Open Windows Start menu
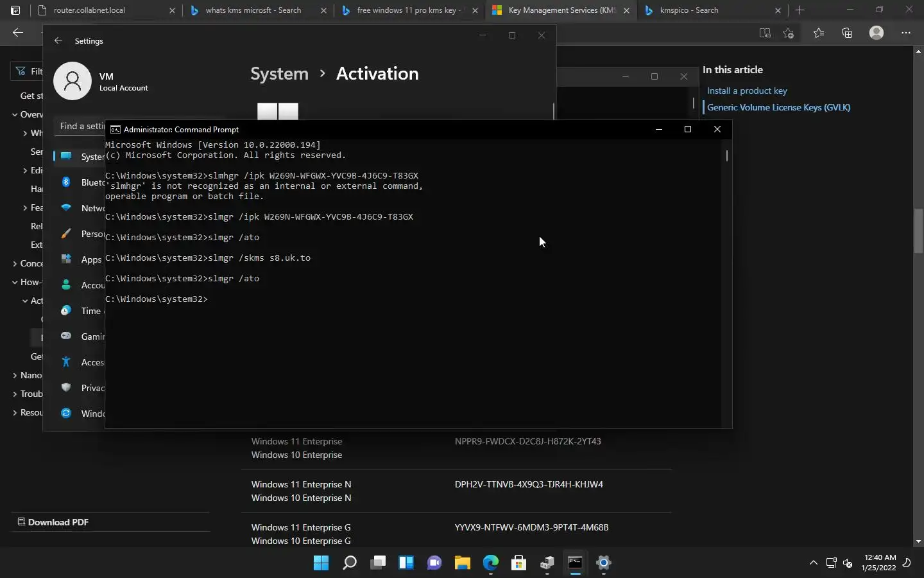 [x=321, y=563]
